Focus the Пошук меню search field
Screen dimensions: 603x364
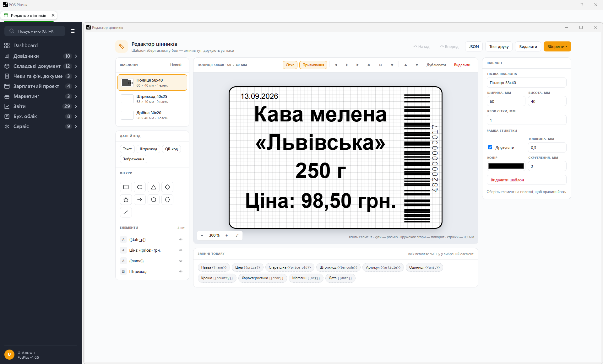tap(35, 31)
